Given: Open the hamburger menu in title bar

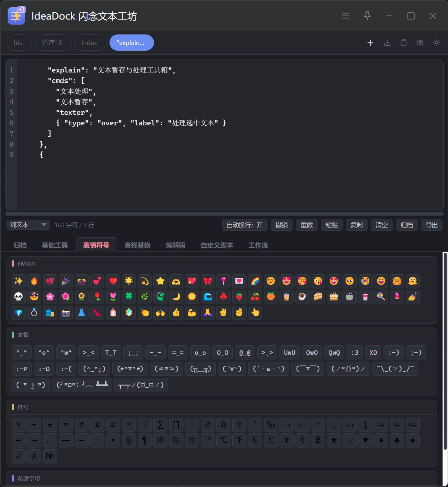Looking at the screenshot, I should (345, 16).
